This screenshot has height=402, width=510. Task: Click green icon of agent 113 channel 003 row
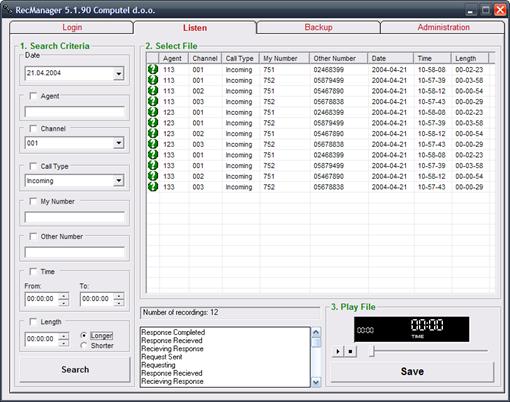click(153, 101)
